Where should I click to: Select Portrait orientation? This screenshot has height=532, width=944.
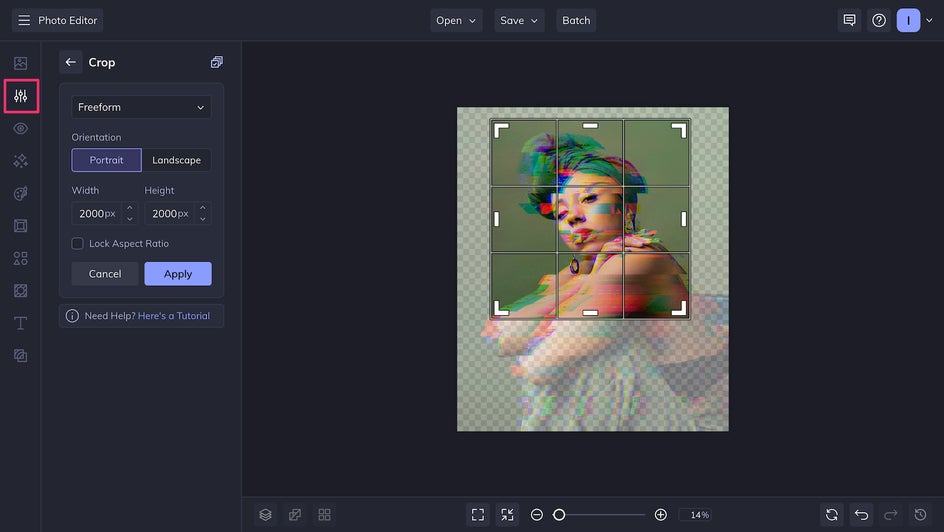click(x=107, y=160)
